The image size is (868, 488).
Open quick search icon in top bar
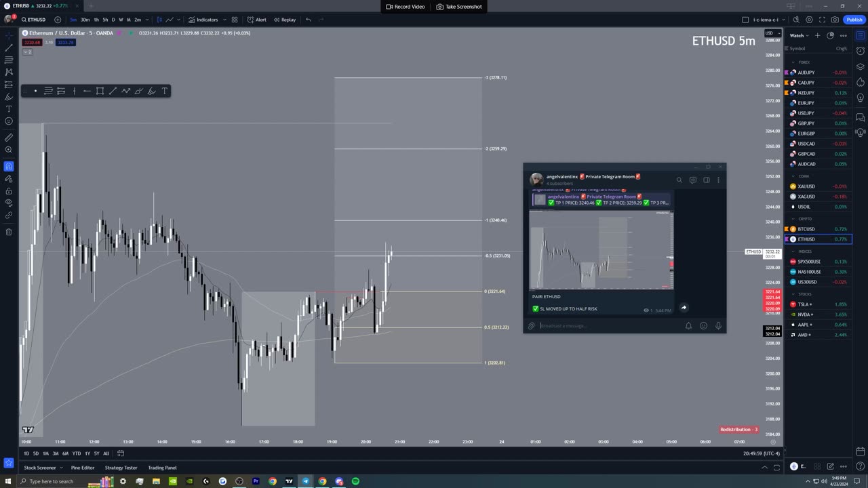click(796, 20)
